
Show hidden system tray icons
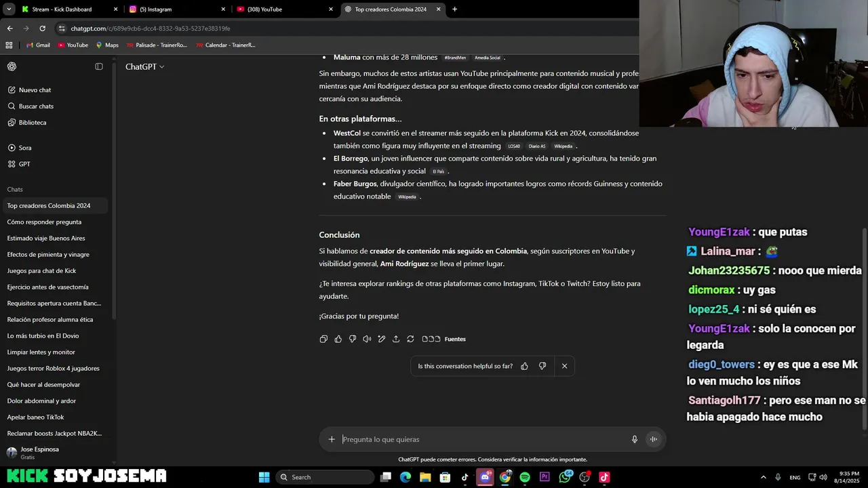(763, 477)
